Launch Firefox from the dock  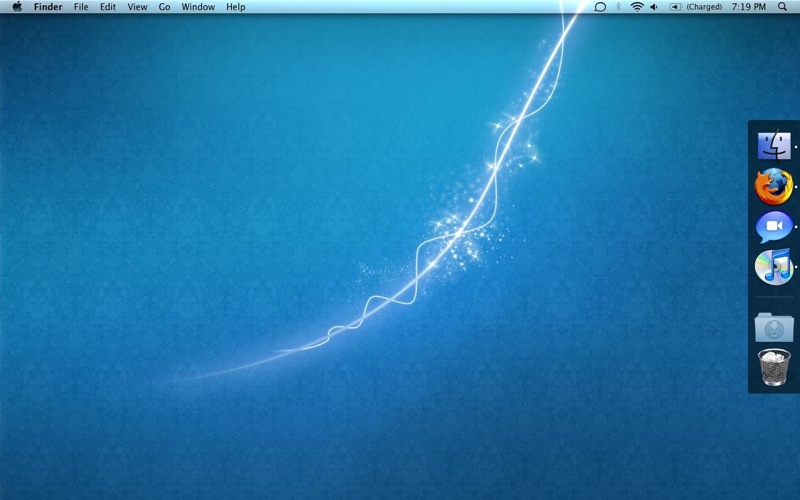tap(773, 187)
